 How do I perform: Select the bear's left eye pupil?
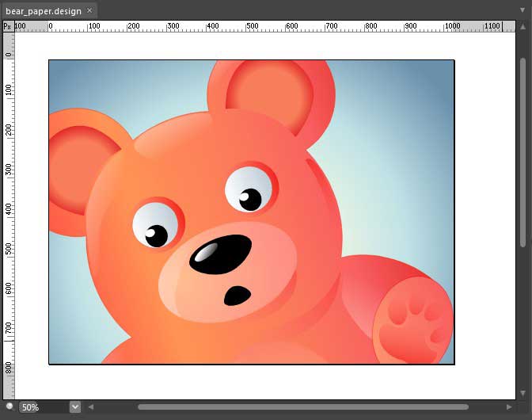click(x=157, y=236)
